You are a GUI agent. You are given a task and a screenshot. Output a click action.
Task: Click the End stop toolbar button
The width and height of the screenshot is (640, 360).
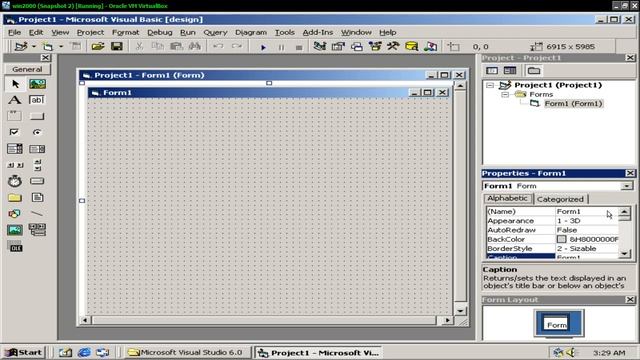(299, 47)
